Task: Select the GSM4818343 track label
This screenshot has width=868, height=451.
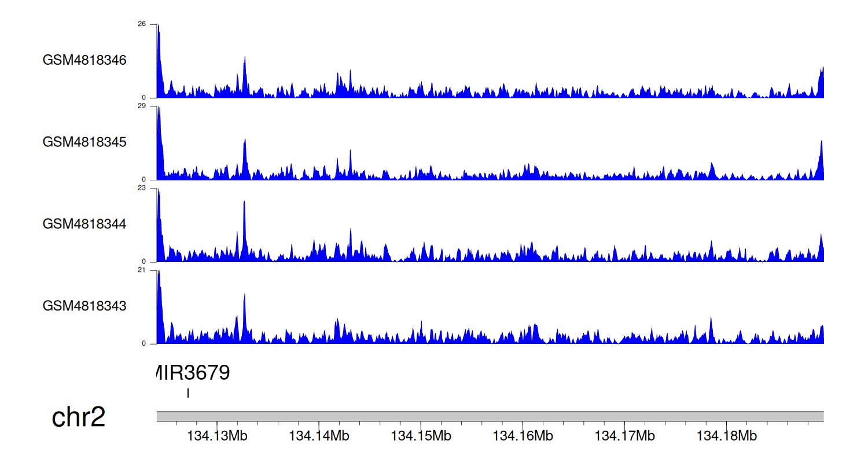Action: point(84,306)
